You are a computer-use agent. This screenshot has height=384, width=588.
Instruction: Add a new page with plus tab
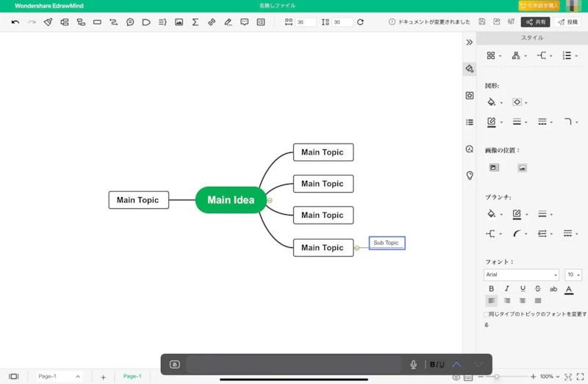[103, 377]
